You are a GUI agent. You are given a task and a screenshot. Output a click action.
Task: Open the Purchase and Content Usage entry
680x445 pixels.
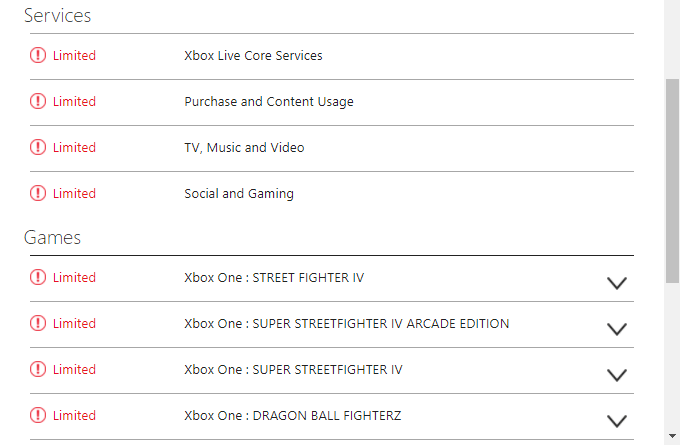pyautogui.click(x=268, y=102)
